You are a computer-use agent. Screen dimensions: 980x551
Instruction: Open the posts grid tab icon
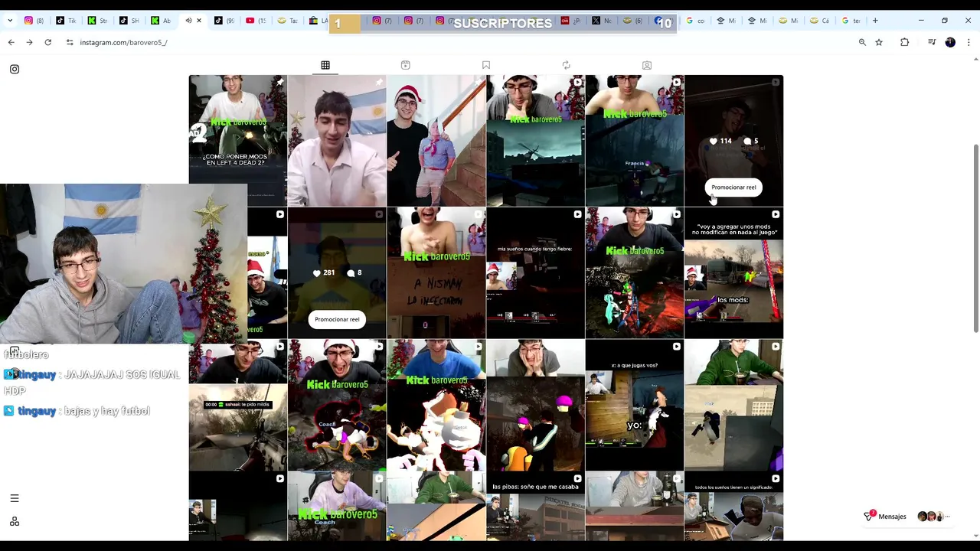tap(325, 66)
